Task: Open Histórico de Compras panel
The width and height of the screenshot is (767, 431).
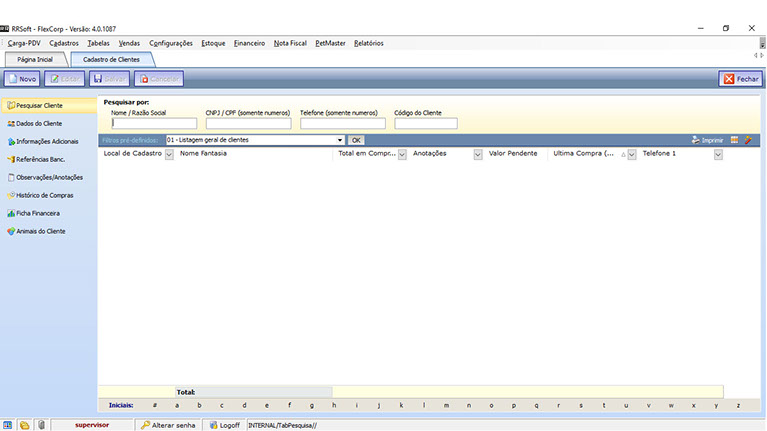Action: (45, 195)
